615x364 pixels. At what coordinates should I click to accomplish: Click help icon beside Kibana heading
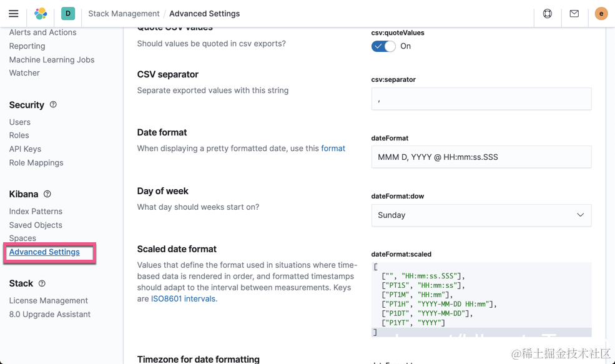pyautogui.click(x=47, y=194)
